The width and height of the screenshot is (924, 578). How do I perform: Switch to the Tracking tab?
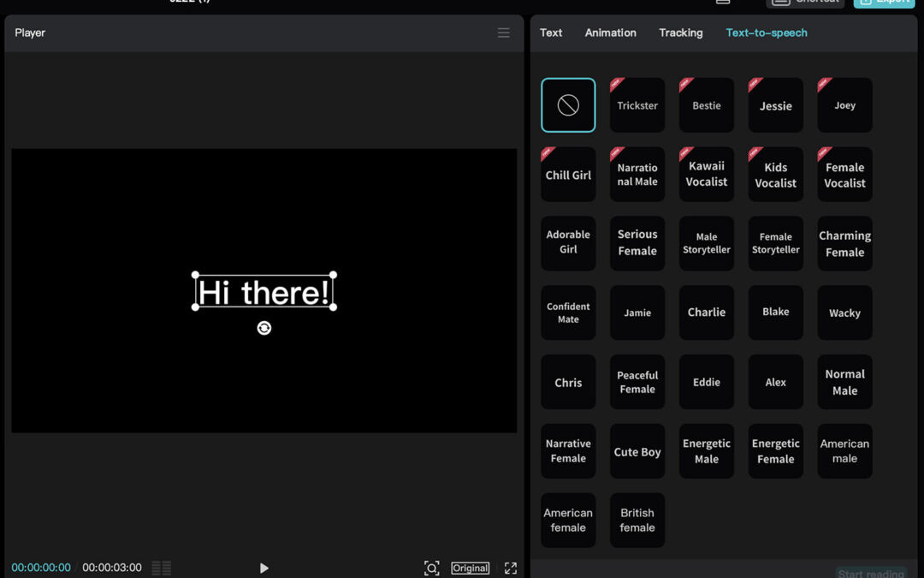[x=680, y=33]
